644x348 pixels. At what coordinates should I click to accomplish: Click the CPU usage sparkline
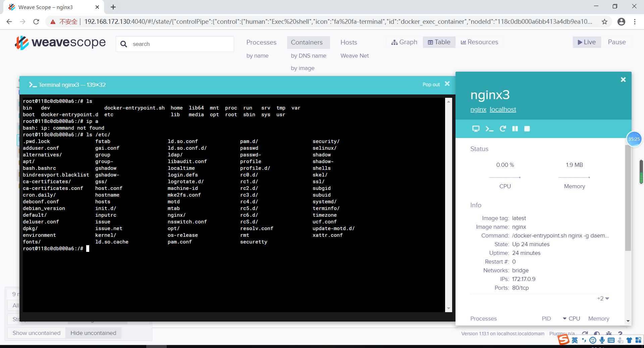(505, 177)
